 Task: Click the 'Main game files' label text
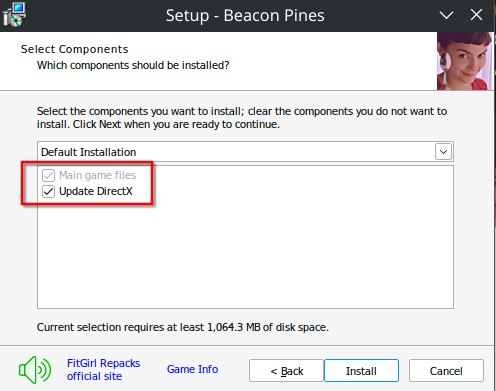pos(97,175)
